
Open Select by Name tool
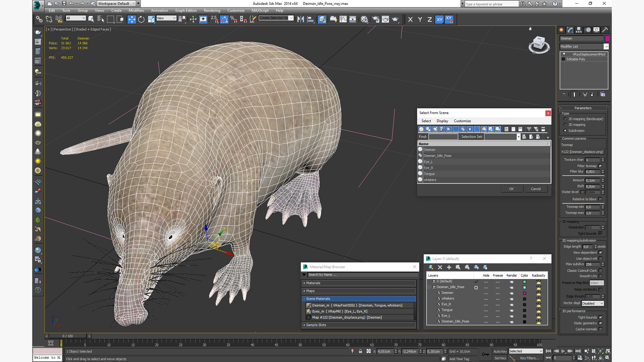(x=100, y=19)
